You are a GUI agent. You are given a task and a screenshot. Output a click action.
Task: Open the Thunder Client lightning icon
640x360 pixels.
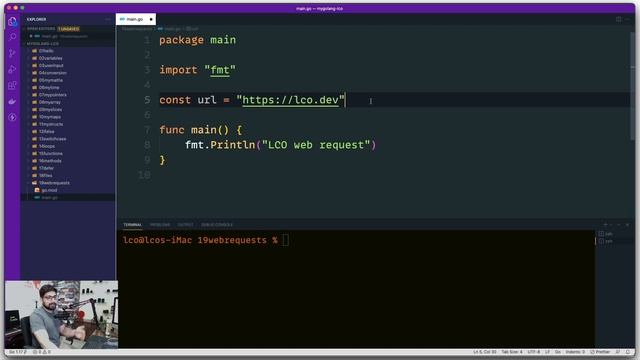pos(12,118)
